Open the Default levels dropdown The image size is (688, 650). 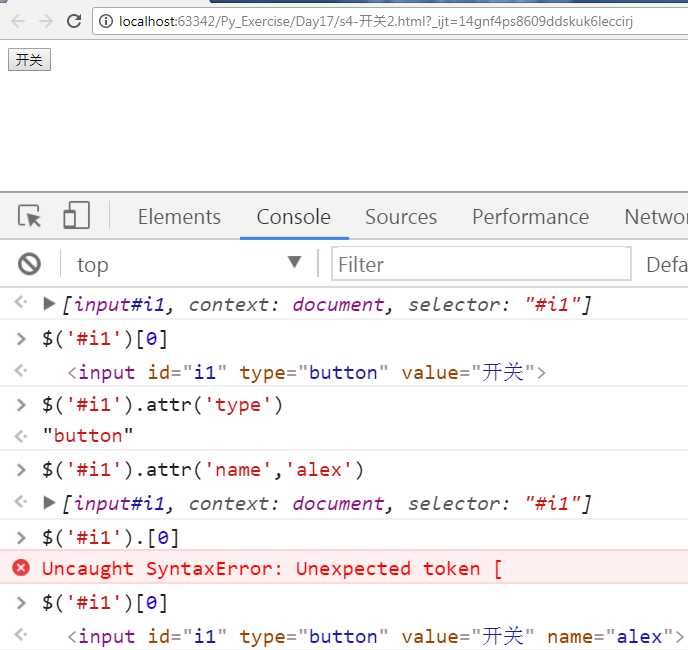[x=667, y=264]
